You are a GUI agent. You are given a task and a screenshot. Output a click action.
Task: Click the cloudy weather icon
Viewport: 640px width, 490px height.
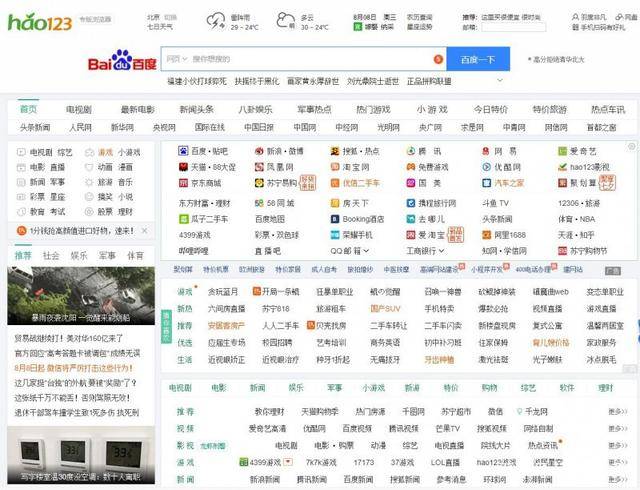[286, 21]
